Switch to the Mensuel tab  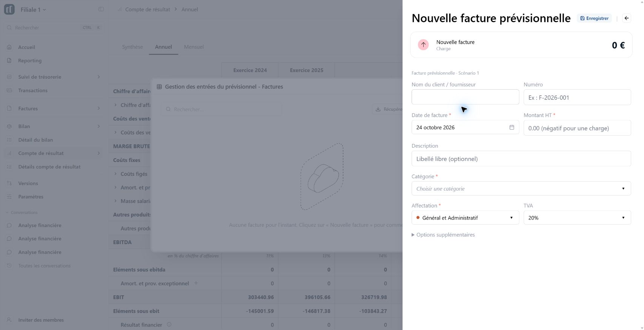[x=194, y=47]
